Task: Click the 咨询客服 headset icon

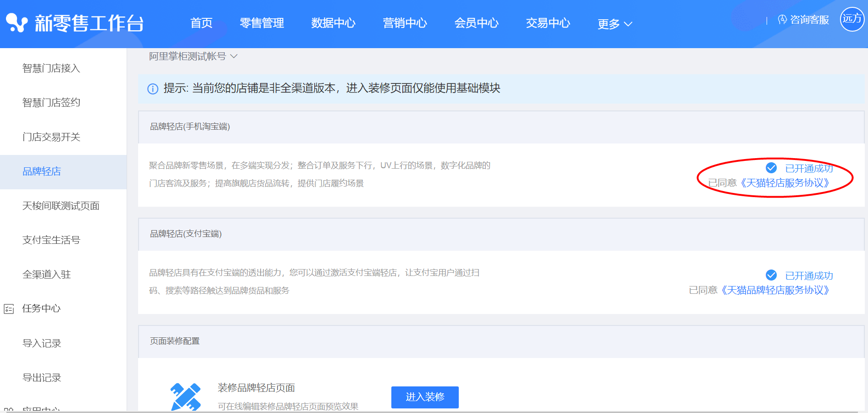Action: (782, 20)
